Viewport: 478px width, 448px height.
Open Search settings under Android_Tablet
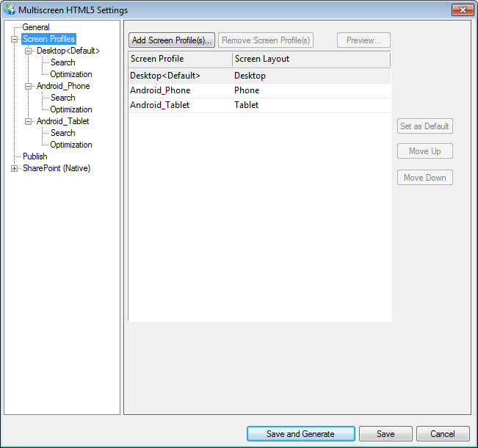(62, 133)
